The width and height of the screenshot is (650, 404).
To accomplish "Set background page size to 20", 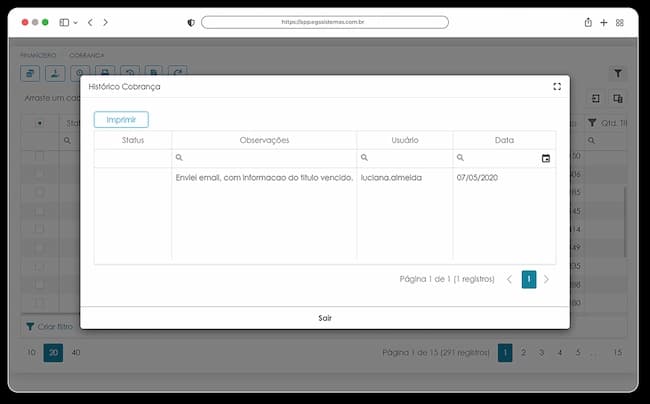I will point(53,353).
